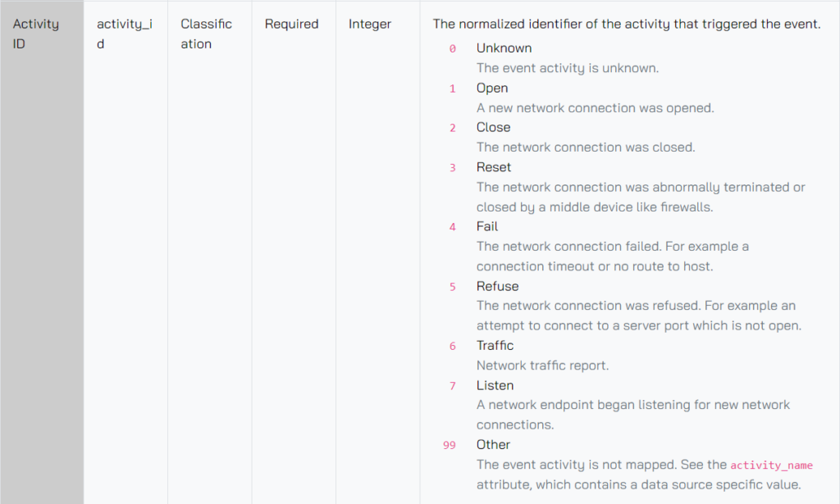The width and height of the screenshot is (840, 504).
Task: Click the Required requirement cell
Action: tap(291, 24)
